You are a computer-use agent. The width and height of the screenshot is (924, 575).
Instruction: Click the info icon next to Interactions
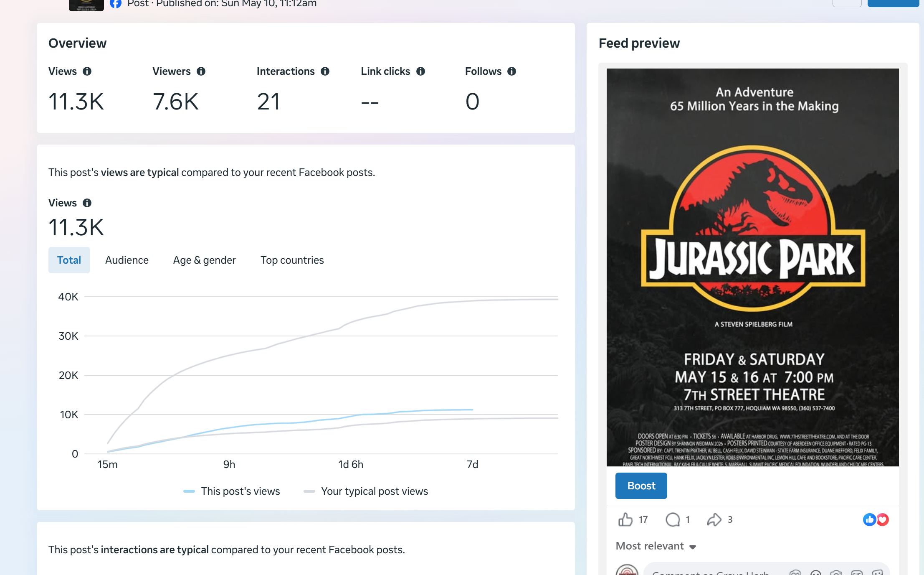[325, 71]
